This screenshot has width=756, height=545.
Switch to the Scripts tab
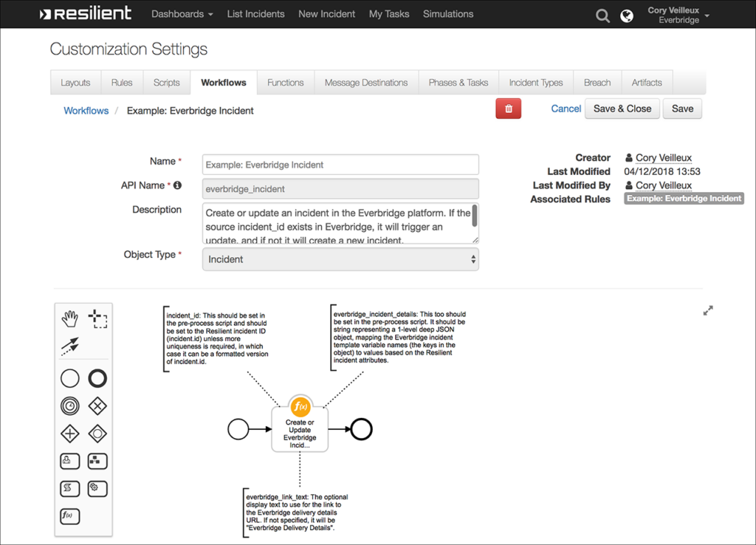click(x=167, y=83)
